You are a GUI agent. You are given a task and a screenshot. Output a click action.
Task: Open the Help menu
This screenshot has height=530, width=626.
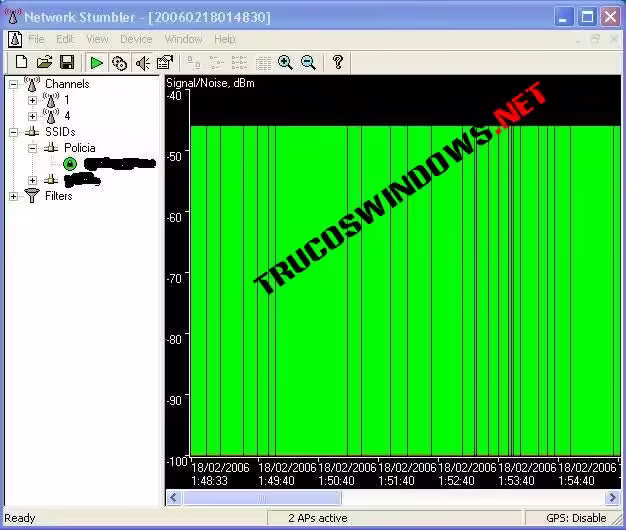(225, 39)
